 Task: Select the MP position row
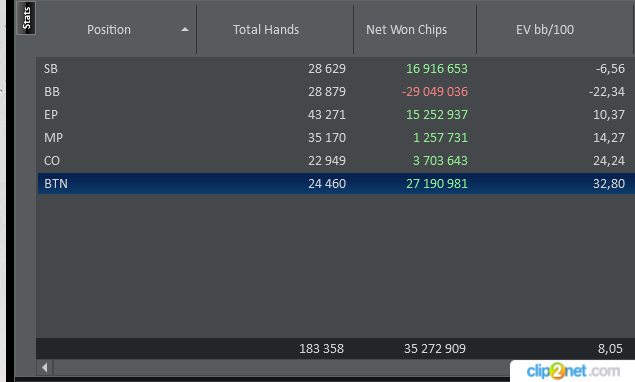coord(336,138)
